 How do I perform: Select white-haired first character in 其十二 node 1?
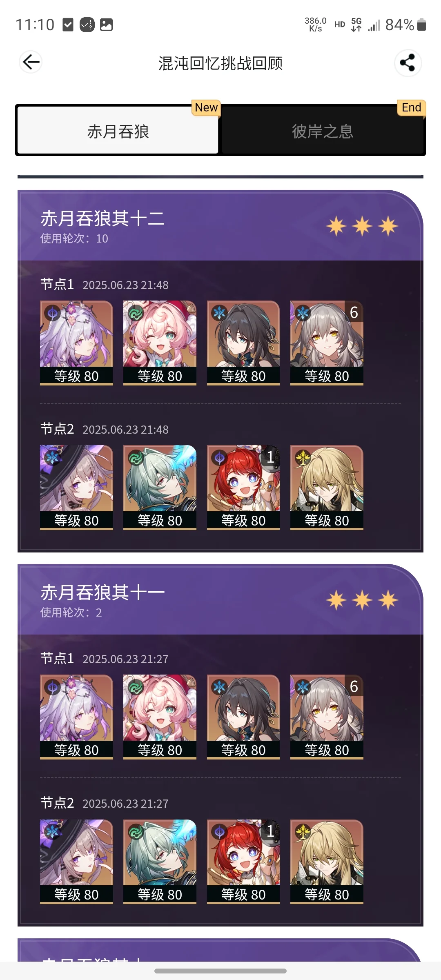coord(76,343)
